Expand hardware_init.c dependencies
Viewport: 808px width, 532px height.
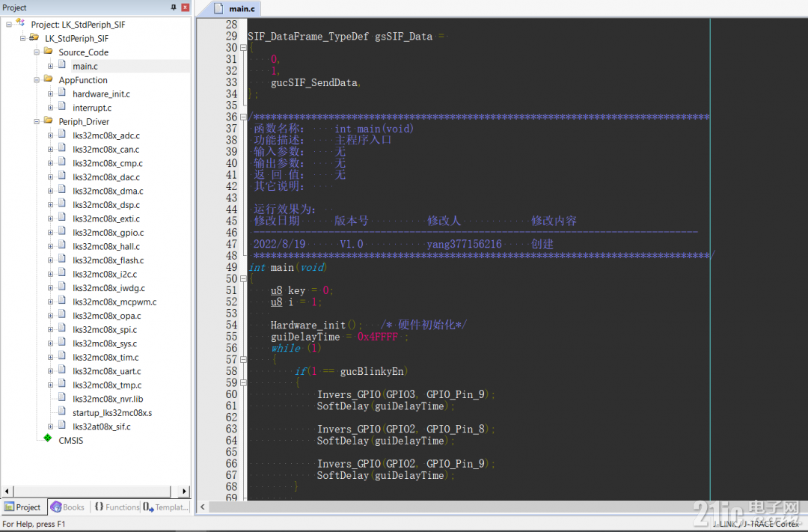51,94
